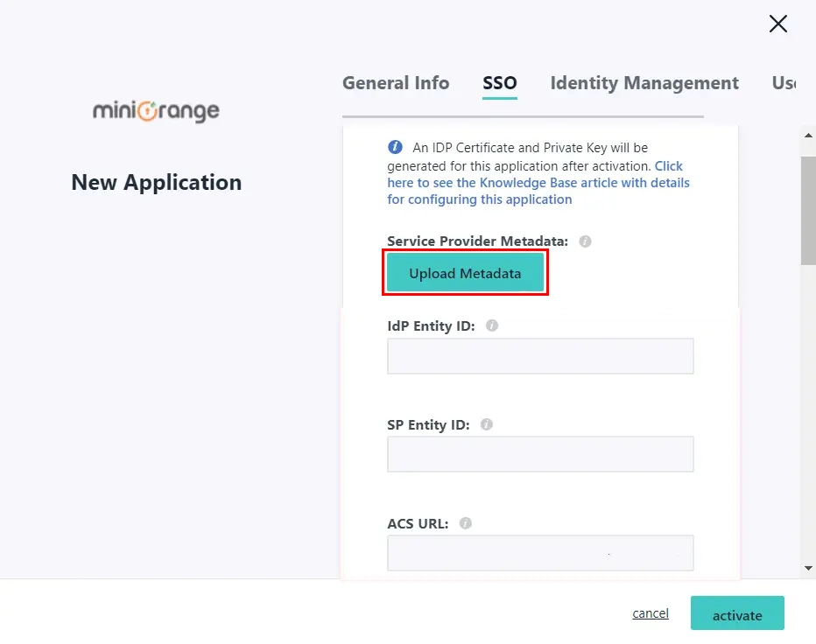Show help for Service Provider Metadata

pos(585,241)
